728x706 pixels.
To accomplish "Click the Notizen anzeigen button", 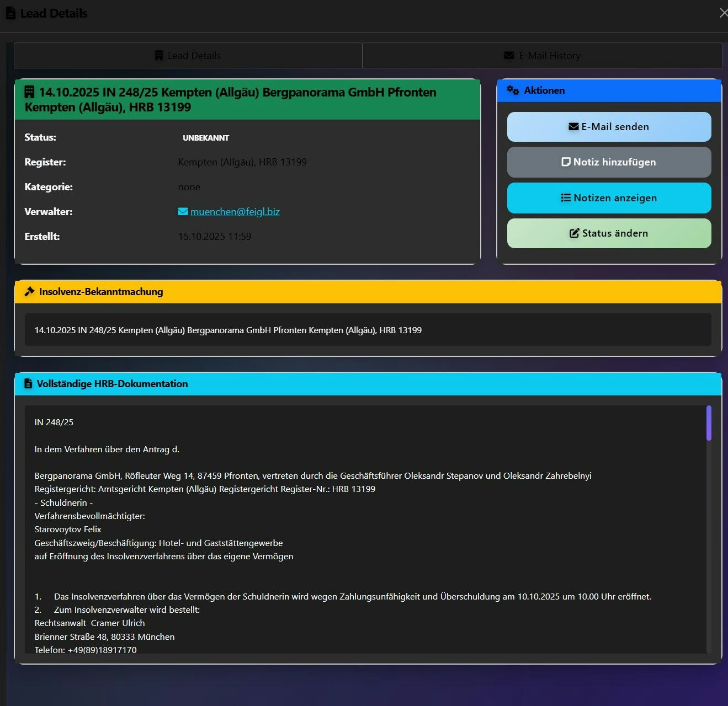I will 609,197.
